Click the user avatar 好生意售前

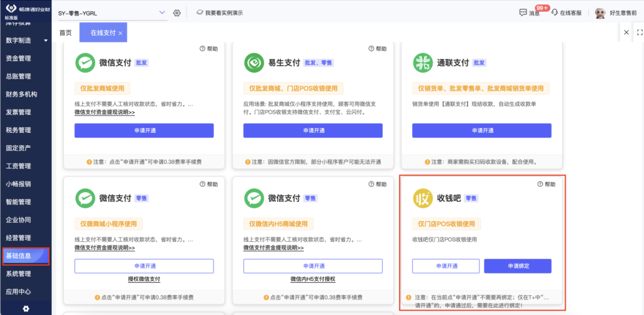click(600, 13)
